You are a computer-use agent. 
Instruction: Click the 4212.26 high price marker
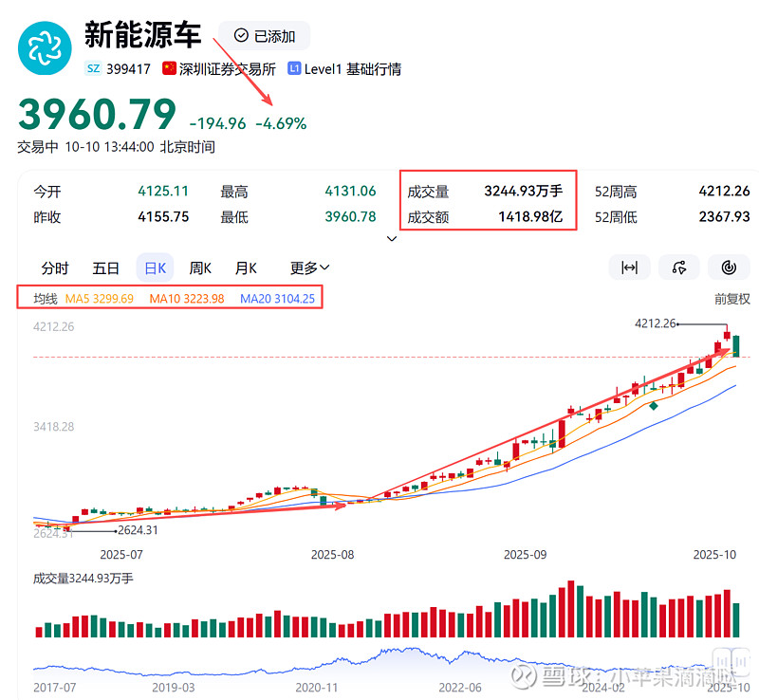655,323
